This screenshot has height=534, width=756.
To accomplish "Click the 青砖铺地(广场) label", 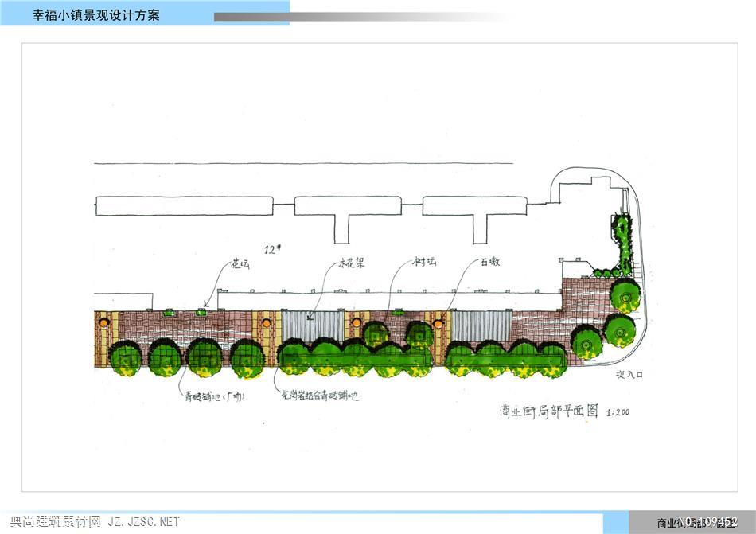I will (x=209, y=396).
